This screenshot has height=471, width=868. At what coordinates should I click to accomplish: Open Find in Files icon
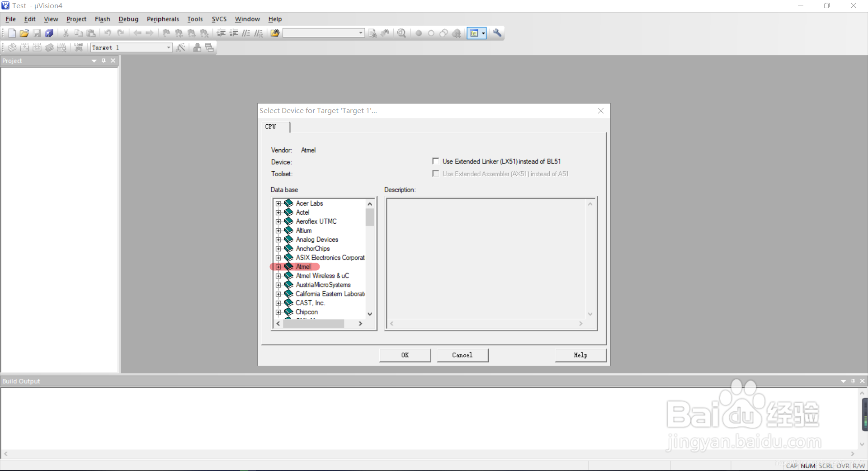click(275, 33)
